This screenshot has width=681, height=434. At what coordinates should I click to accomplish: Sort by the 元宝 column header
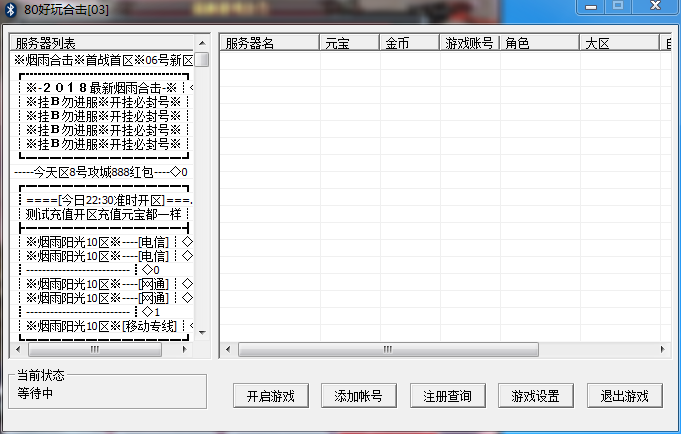pyautogui.click(x=350, y=43)
